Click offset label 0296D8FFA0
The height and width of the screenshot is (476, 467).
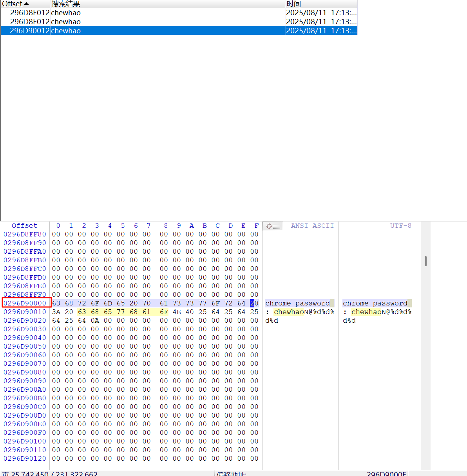[x=25, y=251]
